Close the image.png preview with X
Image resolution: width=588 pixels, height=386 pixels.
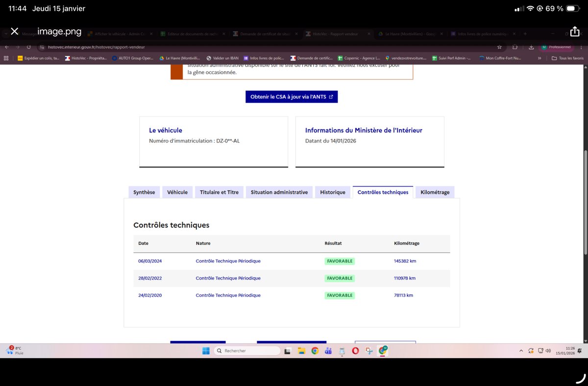pyautogui.click(x=15, y=31)
